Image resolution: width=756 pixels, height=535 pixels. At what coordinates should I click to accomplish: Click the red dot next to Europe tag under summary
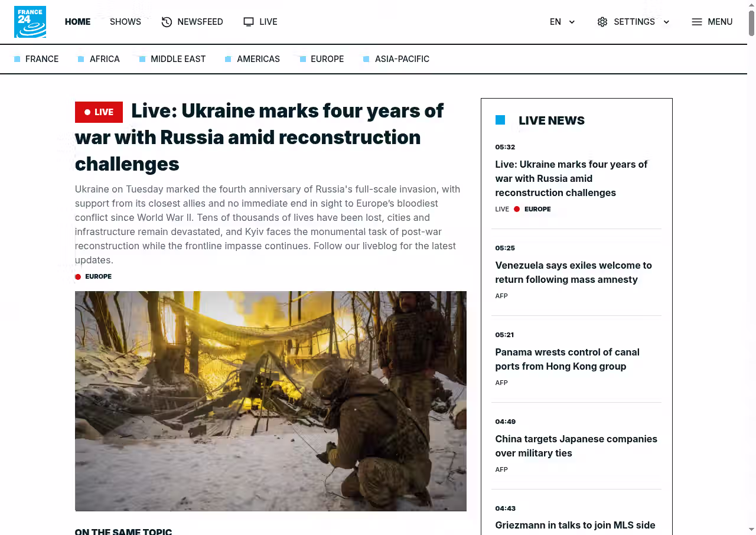tap(78, 277)
